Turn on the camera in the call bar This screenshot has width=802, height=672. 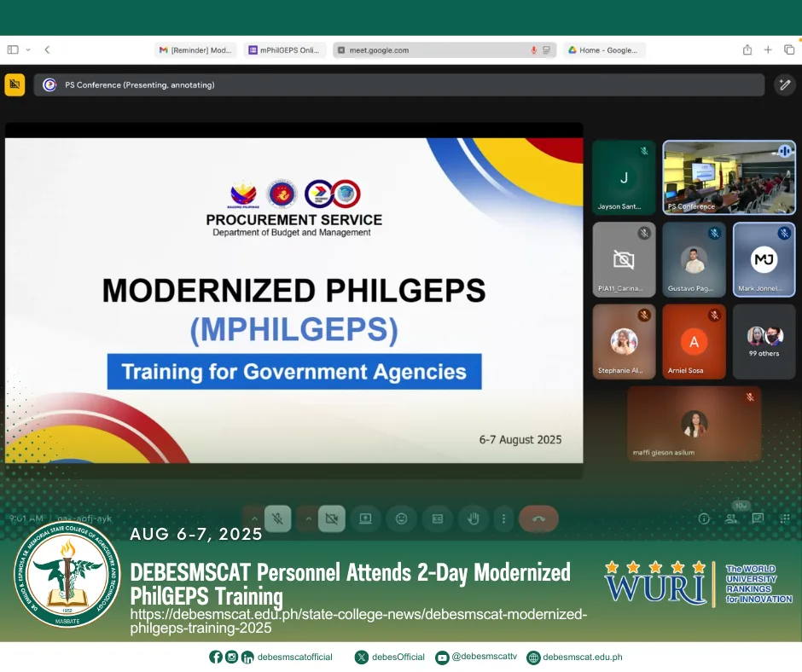(331, 518)
